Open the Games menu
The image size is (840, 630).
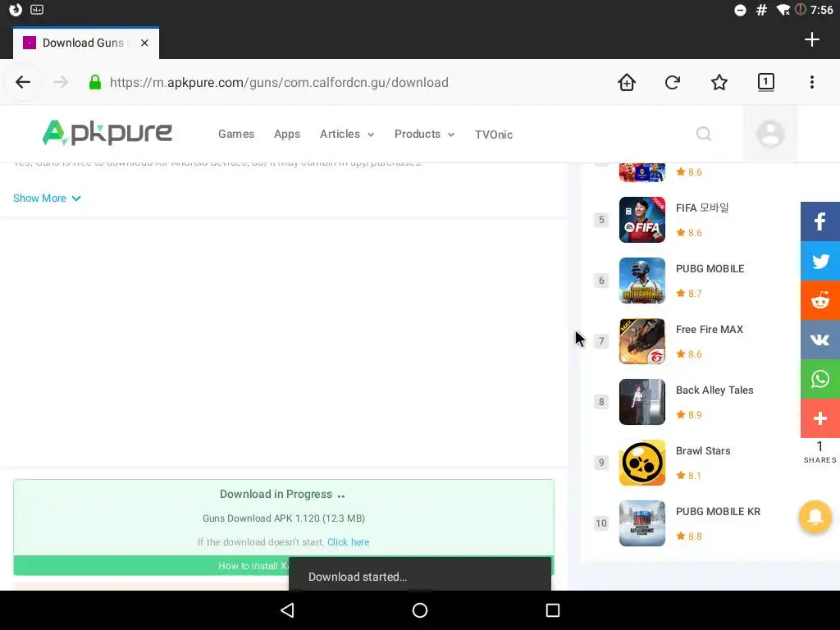235,134
